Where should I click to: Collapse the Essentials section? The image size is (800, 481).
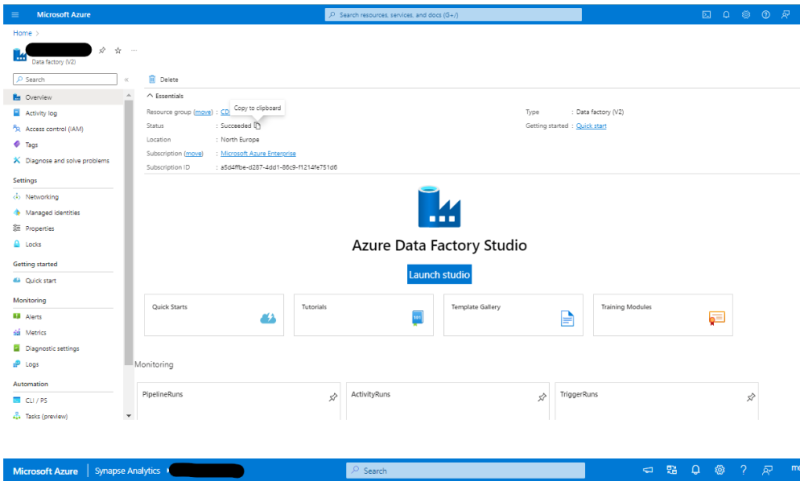[x=151, y=96]
